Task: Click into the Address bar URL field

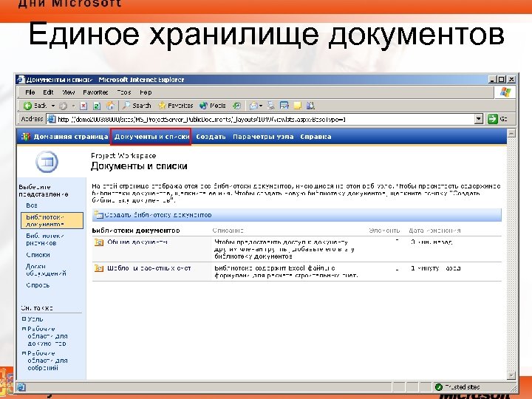Action: pos(265,120)
